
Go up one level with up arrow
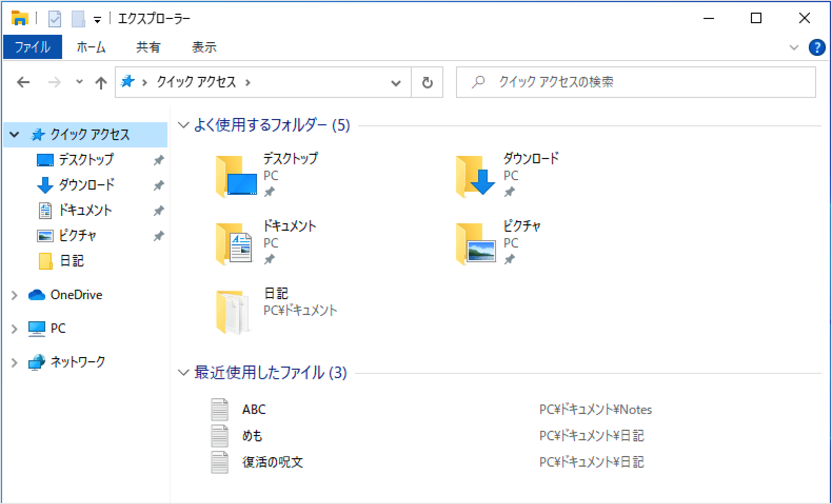(x=101, y=82)
